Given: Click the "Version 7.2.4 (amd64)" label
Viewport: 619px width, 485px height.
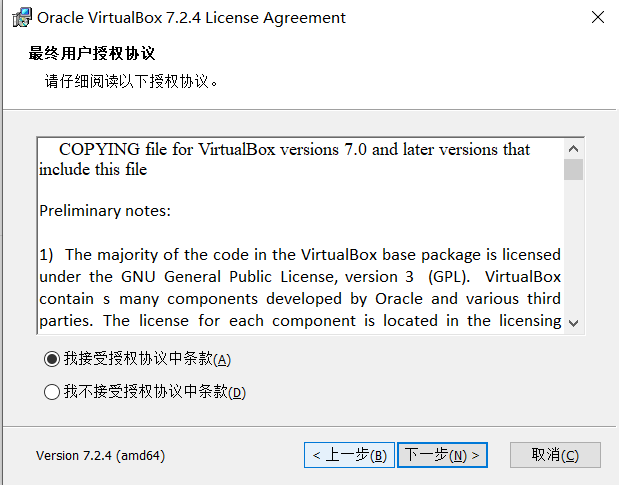Looking at the screenshot, I should [x=100, y=455].
